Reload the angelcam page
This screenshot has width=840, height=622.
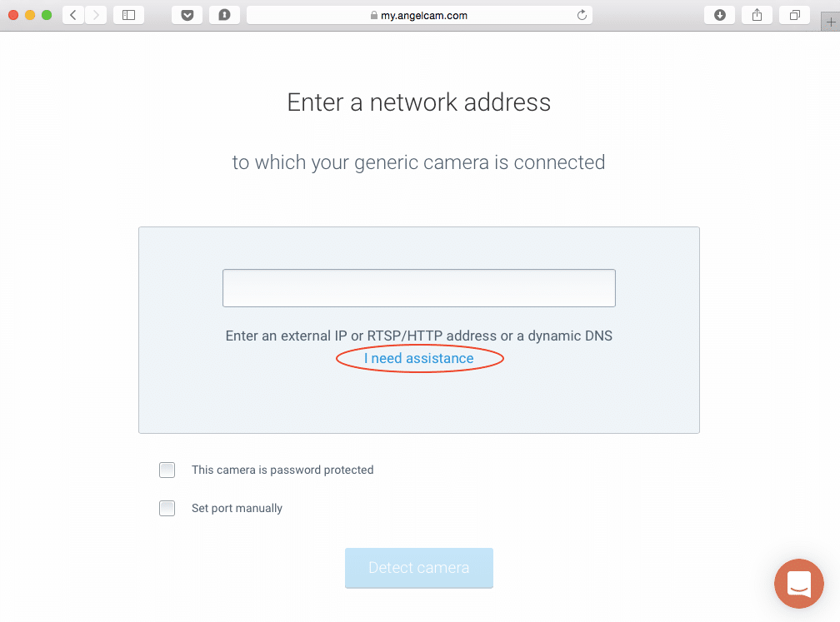click(x=582, y=15)
